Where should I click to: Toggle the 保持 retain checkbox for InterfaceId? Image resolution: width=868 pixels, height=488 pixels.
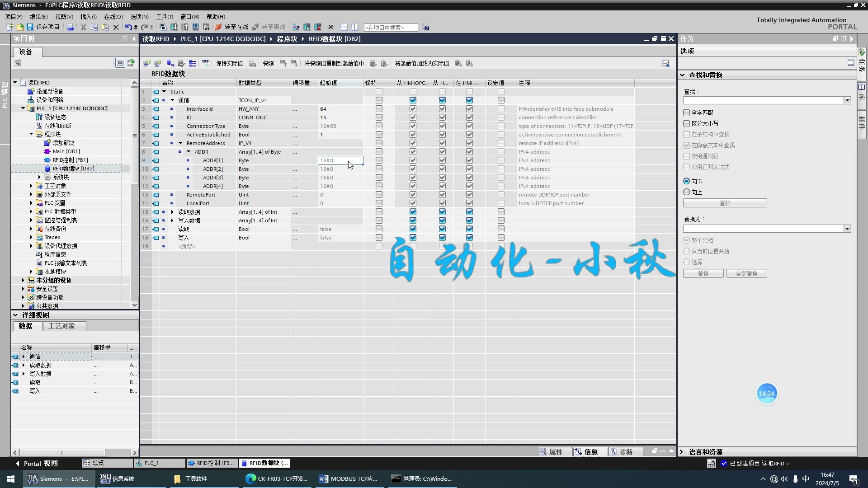click(379, 109)
